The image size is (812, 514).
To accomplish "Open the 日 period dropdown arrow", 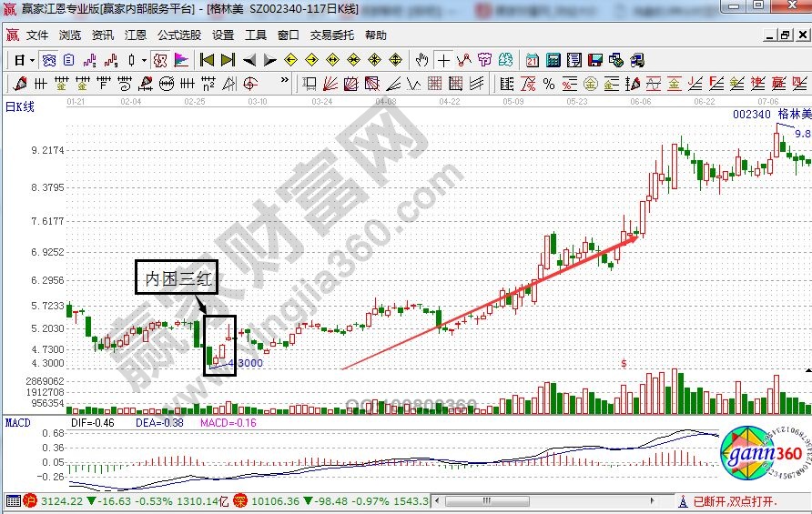I will coord(32,60).
